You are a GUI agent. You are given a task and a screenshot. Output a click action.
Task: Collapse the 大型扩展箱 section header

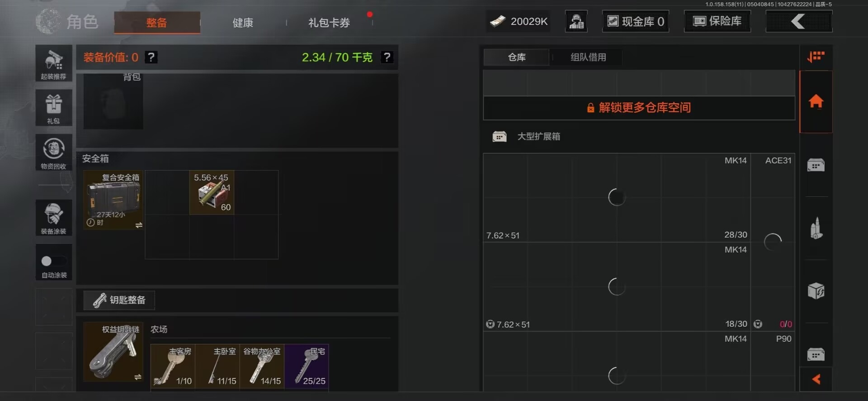639,136
